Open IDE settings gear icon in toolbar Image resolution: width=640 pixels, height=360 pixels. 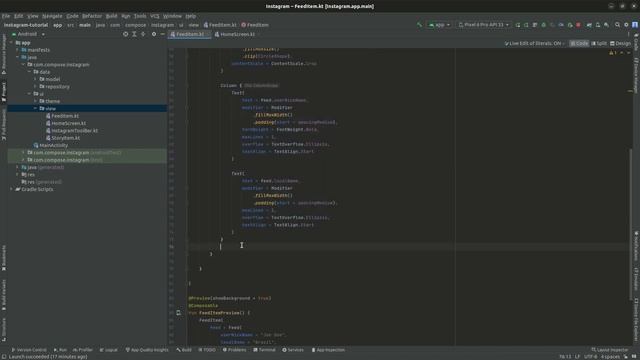coord(626,25)
